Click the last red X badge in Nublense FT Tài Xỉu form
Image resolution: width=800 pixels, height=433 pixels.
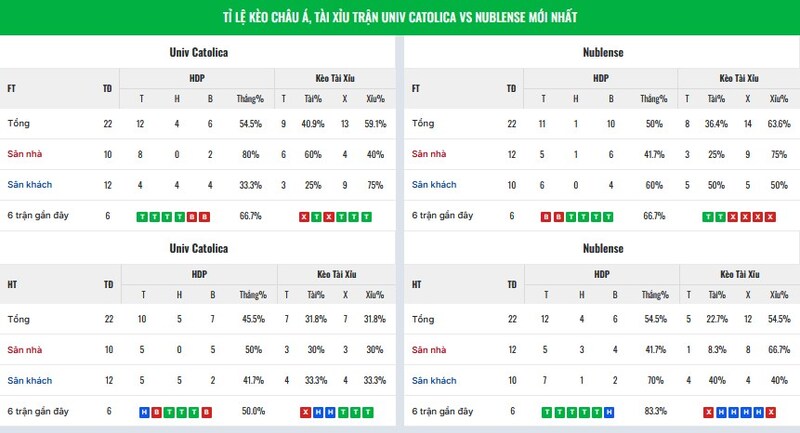(771, 216)
